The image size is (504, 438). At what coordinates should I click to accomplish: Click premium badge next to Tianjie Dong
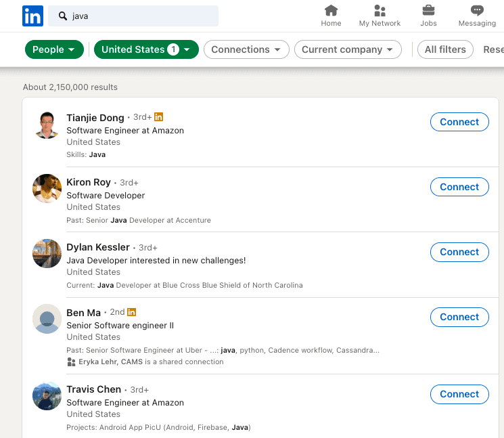pyautogui.click(x=159, y=117)
